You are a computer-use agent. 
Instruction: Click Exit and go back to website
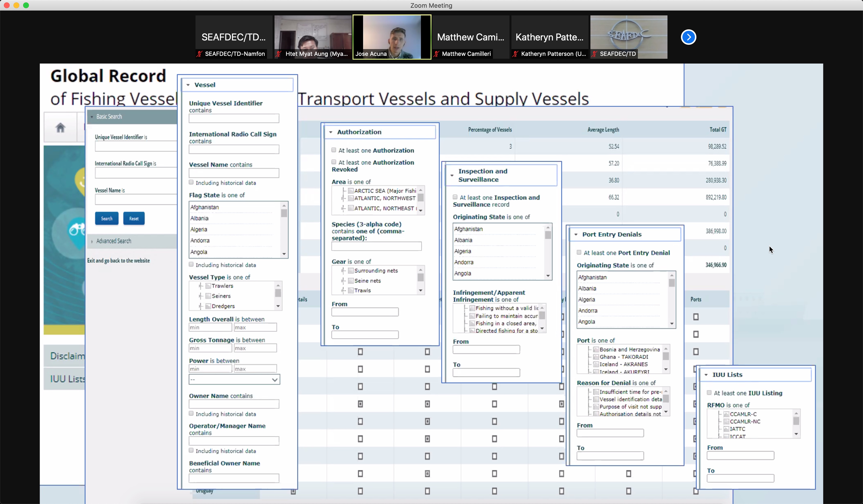(118, 261)
